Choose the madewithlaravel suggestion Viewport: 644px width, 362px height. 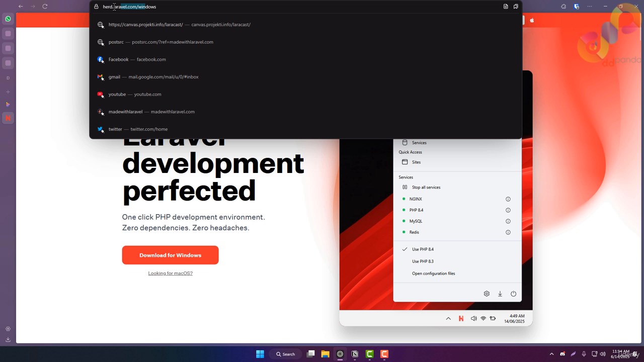pos(305,112)
